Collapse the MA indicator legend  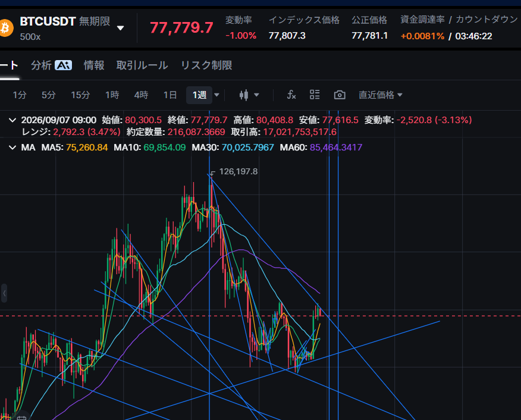click(12, 147)
